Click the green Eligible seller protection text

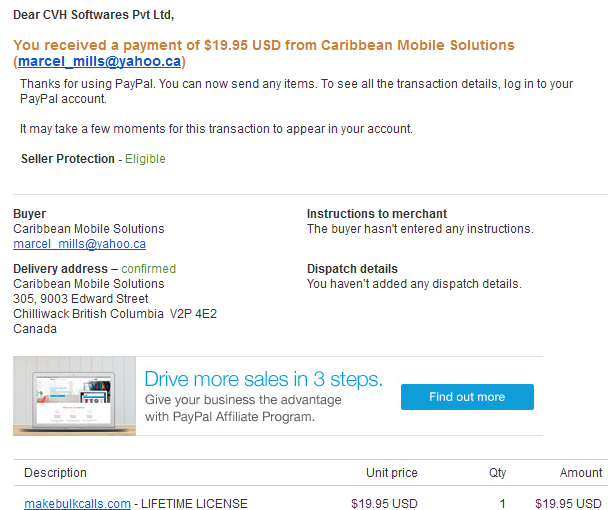[x=145, y=159]
